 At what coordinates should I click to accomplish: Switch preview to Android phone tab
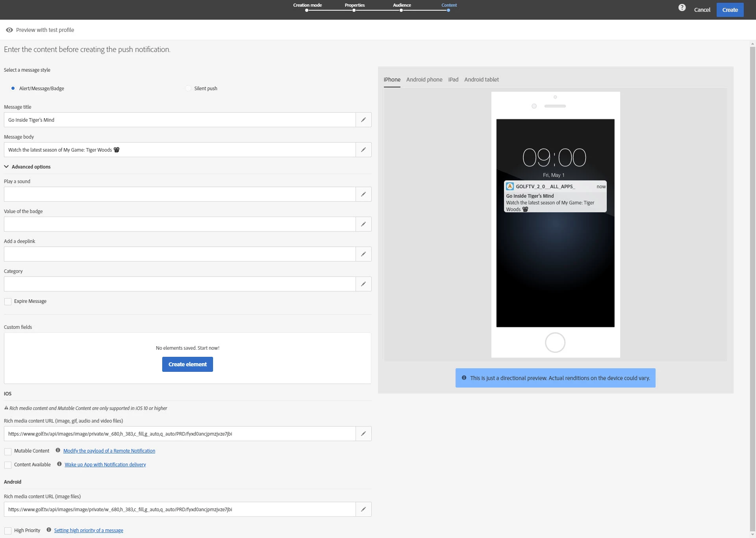click(x=424, y=80)
